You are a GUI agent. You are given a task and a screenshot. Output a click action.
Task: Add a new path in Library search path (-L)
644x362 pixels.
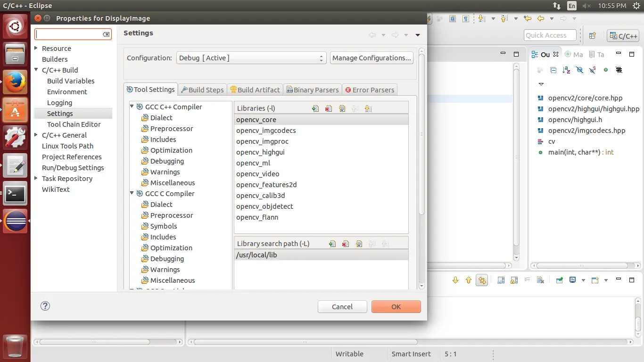(x=332, y=244)
